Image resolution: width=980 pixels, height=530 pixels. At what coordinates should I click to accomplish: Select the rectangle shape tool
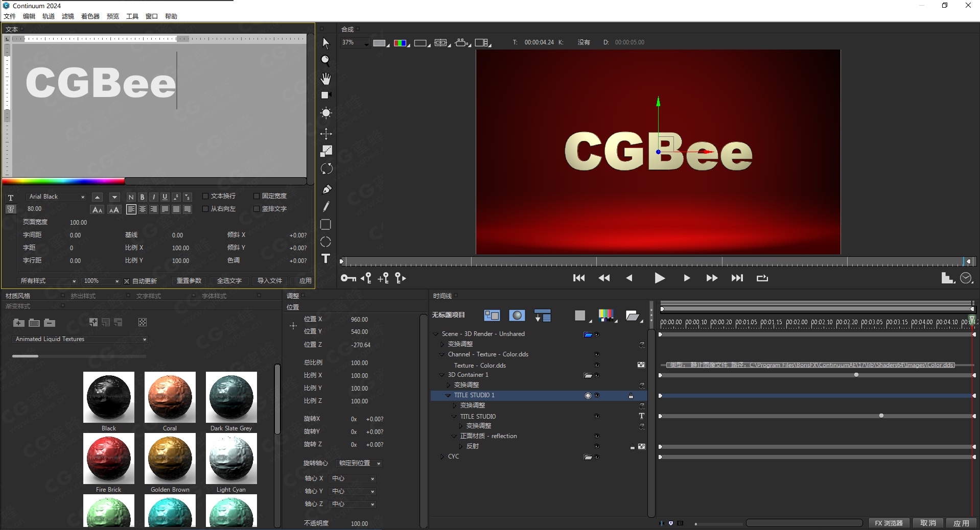[x=325, y=224]
